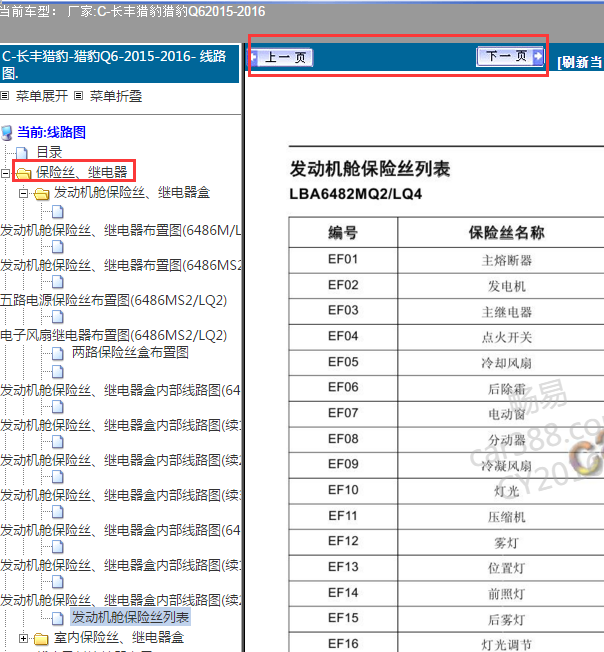Click the 刷新当 refresh link

pos(580,62)
